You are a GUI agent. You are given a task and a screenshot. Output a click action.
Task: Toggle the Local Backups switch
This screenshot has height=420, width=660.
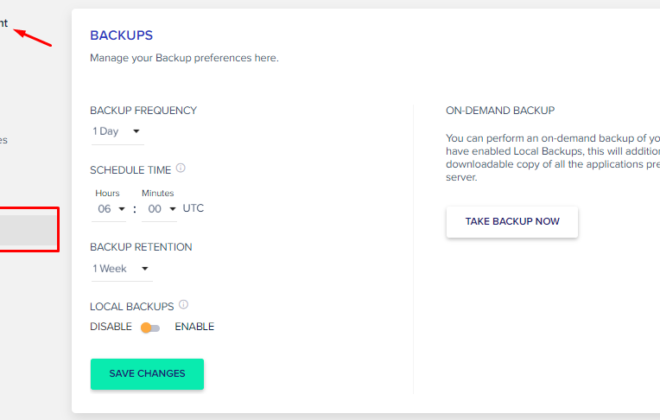point(150,328)
